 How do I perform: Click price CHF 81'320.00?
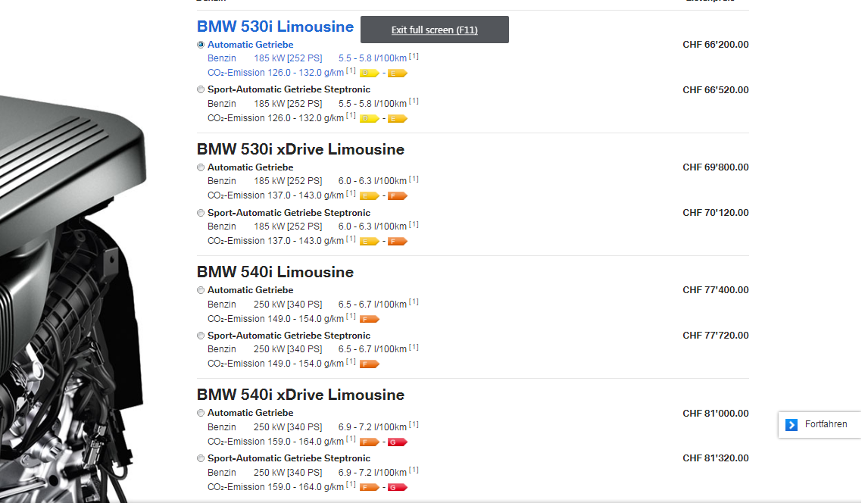[x=716, y=458]
